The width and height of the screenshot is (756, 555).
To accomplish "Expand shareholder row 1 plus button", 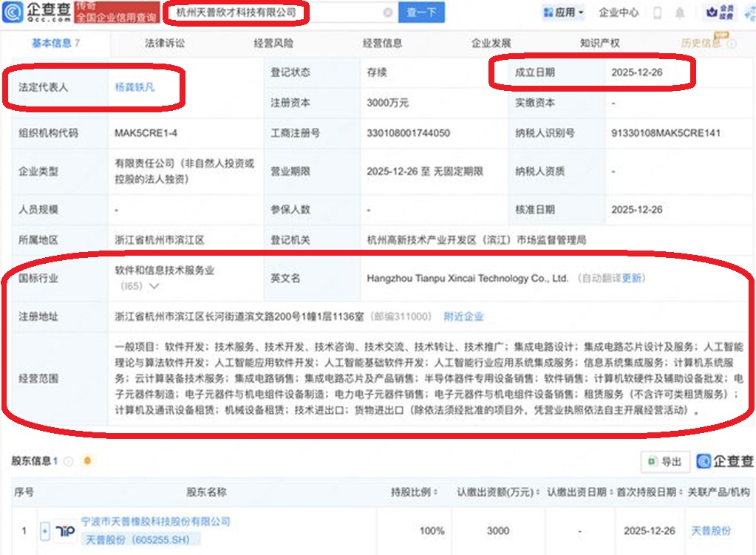I will pos(45,531).
